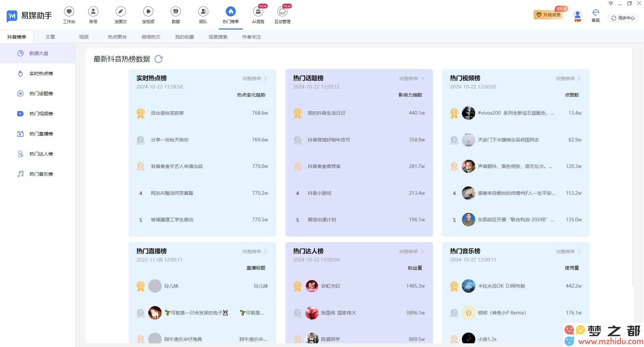Open 热门音乐榜 in the sidebar
The width and height of the screenshot is (644, 347).
(x=38, y=174)
